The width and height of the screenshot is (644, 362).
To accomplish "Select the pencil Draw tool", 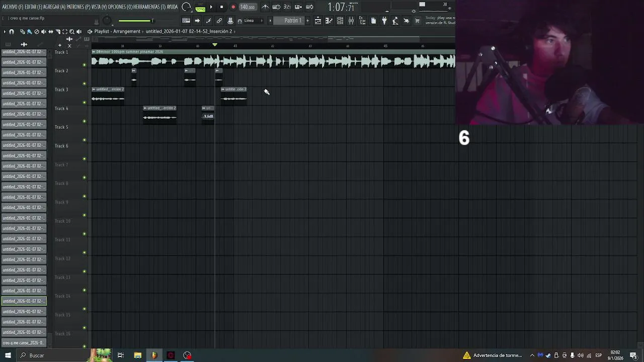I will click(22, 32).
